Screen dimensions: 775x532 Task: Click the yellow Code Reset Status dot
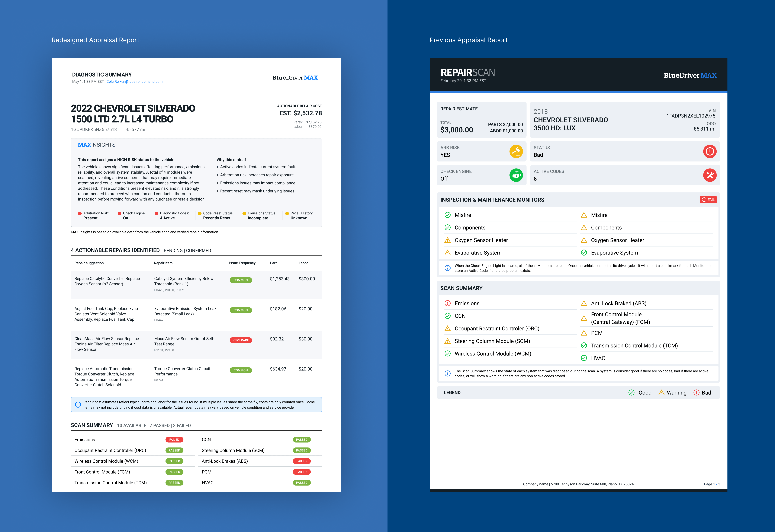point(199,214)
